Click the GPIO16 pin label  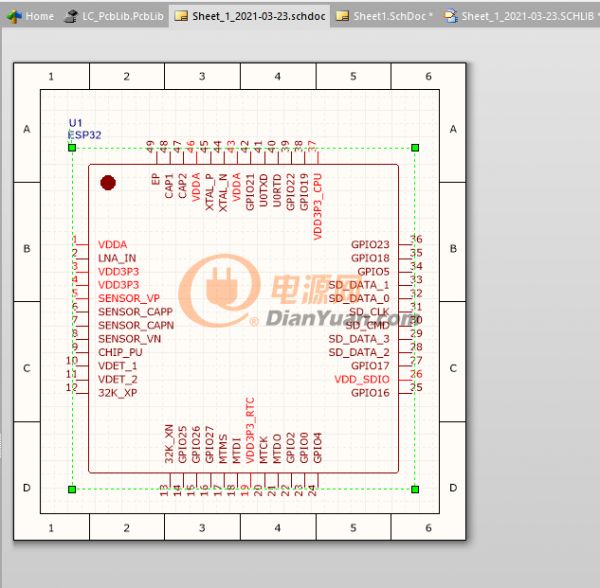[370, 393]
